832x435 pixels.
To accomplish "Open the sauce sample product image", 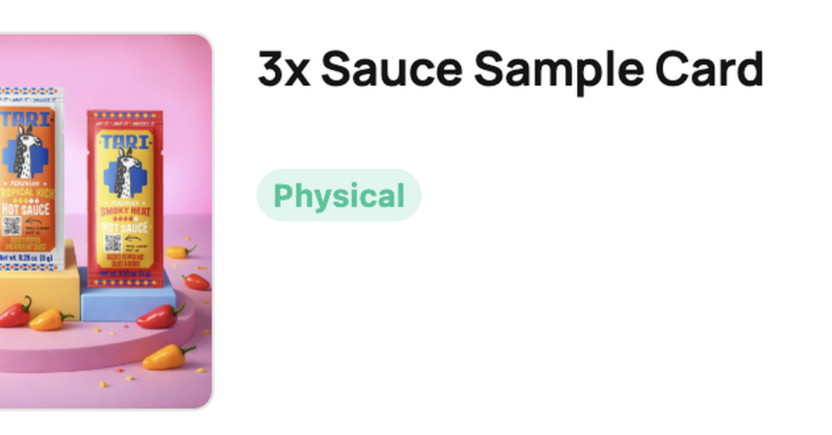I will coord(105,220).
